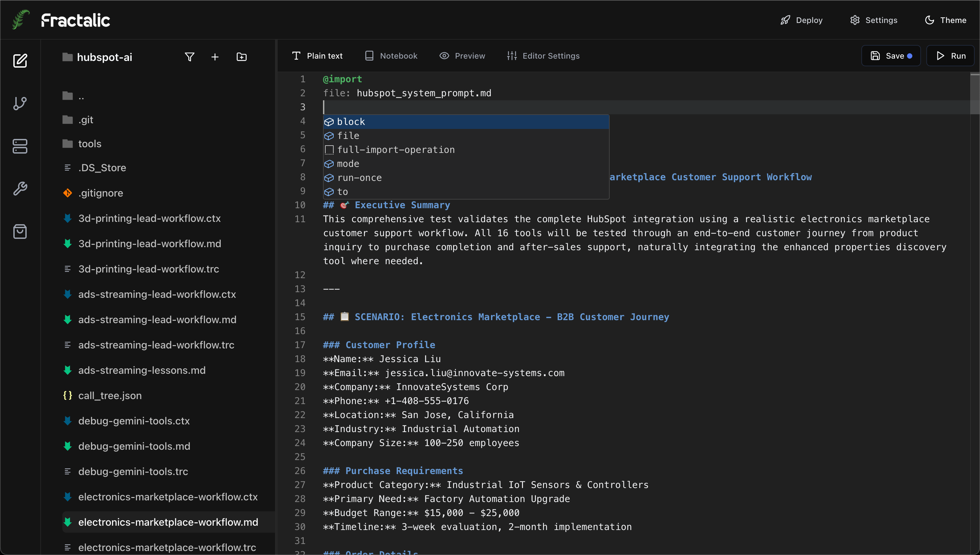Click the Deploy rocket button
This screenshot has width=980, height=555.
pyautogui.click(x=801, y=20)
